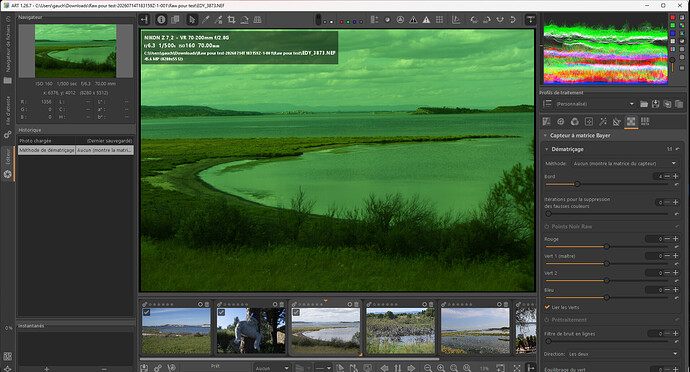Toggle the left panel with the top toolbar arrow icon
This screenshot has width=690, height=372.
coord(144,19)
